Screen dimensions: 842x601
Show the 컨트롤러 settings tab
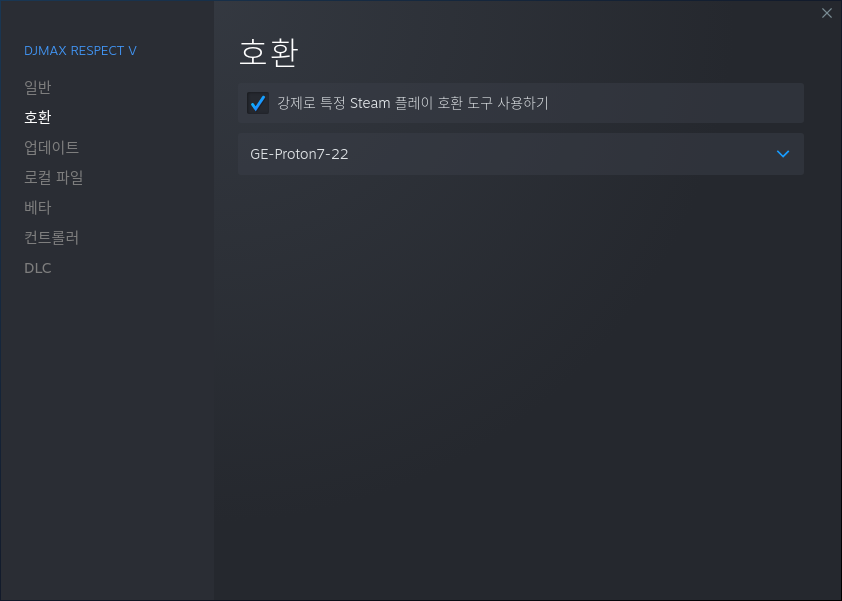click(52, 237)
